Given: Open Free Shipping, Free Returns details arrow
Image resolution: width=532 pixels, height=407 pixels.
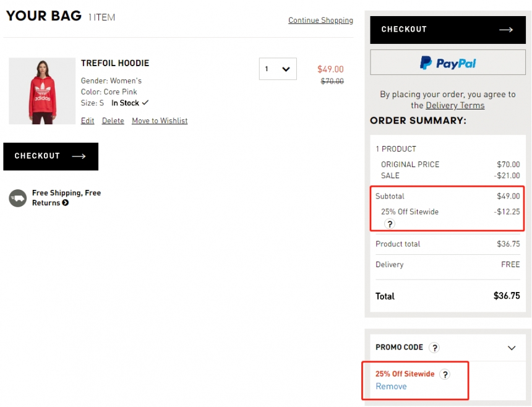Looking at the screenshot, I should point(66,203).
